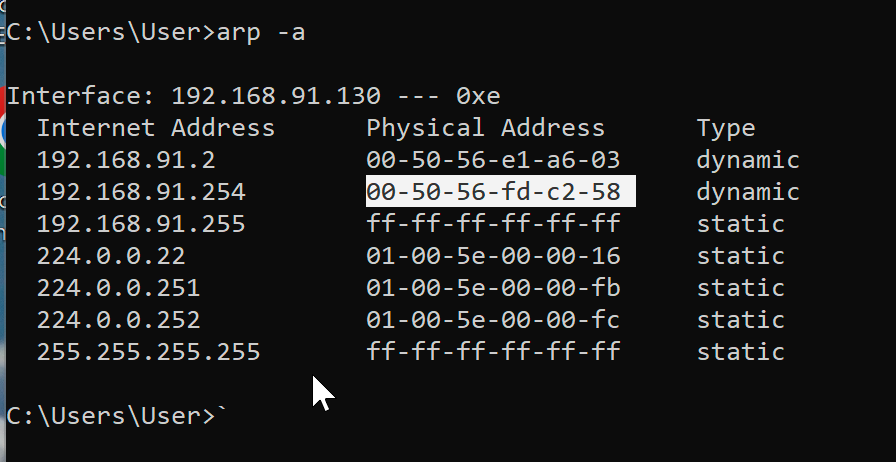Click broadcast address 255.255.255.255
896x462 pixels.
coord(148,352)
